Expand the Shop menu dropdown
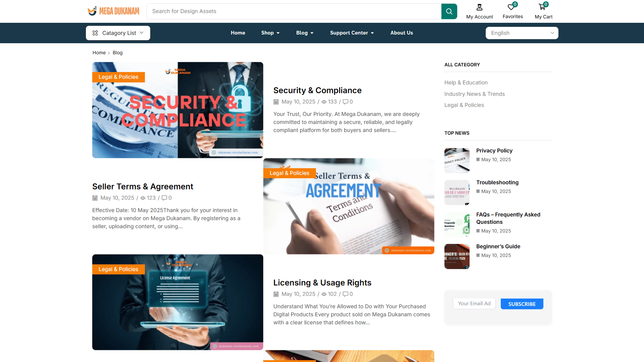 coord(270,33)
